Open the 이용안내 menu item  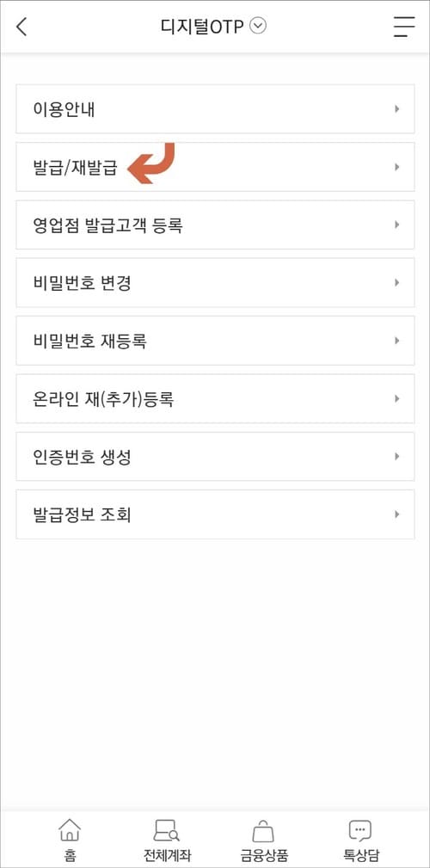point(215,109)
